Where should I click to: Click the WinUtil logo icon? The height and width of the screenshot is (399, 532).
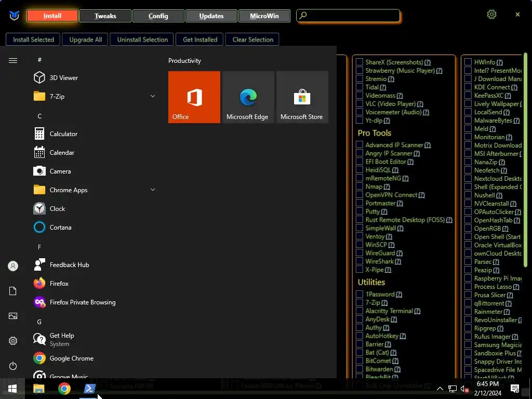coord(14,15)
